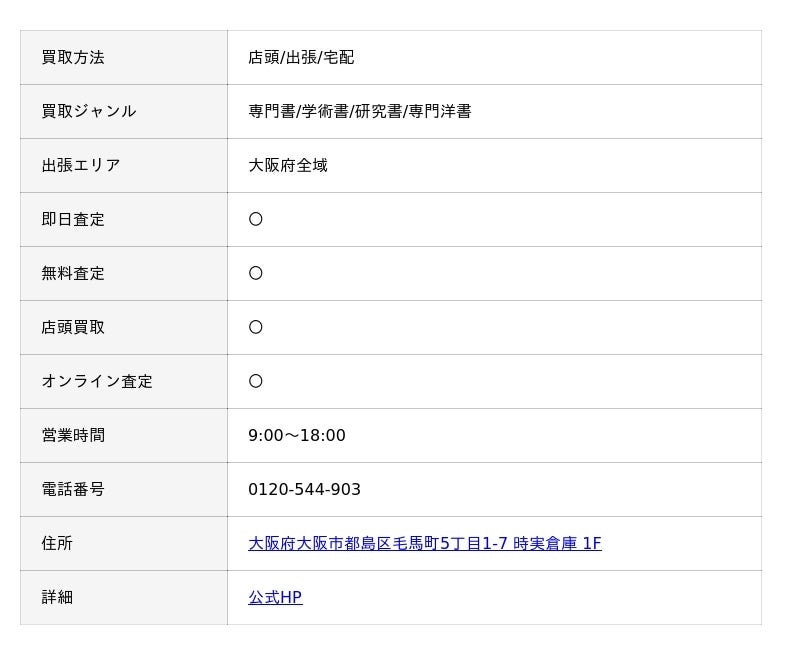Click the 即日査定 label

[x=73, y=219]
